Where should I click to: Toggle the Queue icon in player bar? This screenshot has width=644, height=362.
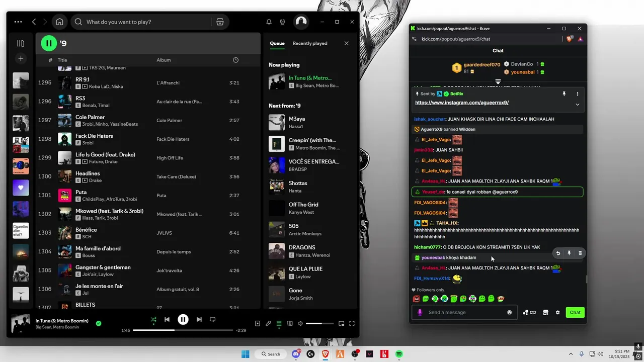[279, 324]
